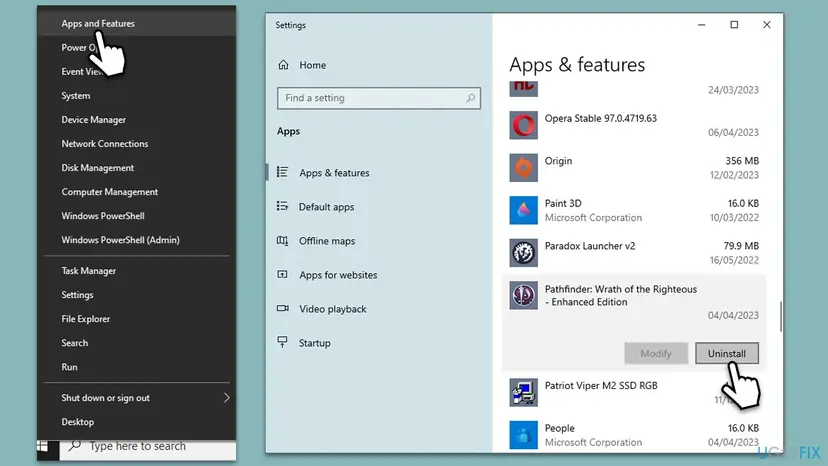Click the Find a setting search field
The height and width of the screenshot is (466, 828).
point(379,98)
